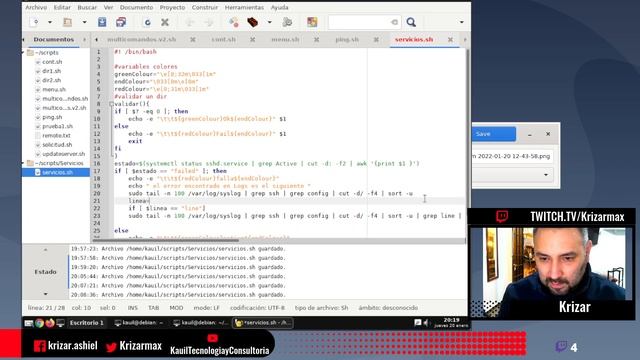The width and height of the screenshot is (640, 360).
Task: Click the Save all files icon
Action: point(121,22)
